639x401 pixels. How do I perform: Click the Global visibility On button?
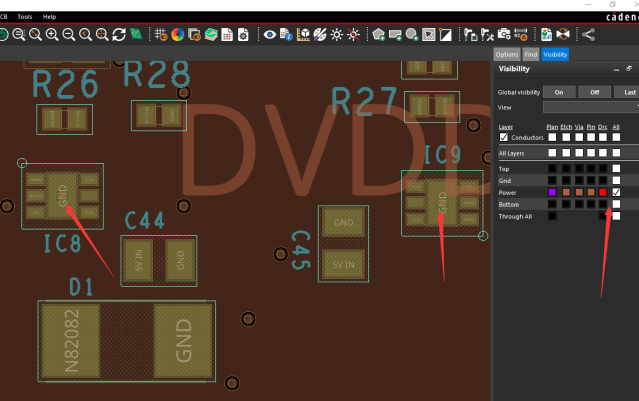(x=558, y=91)
